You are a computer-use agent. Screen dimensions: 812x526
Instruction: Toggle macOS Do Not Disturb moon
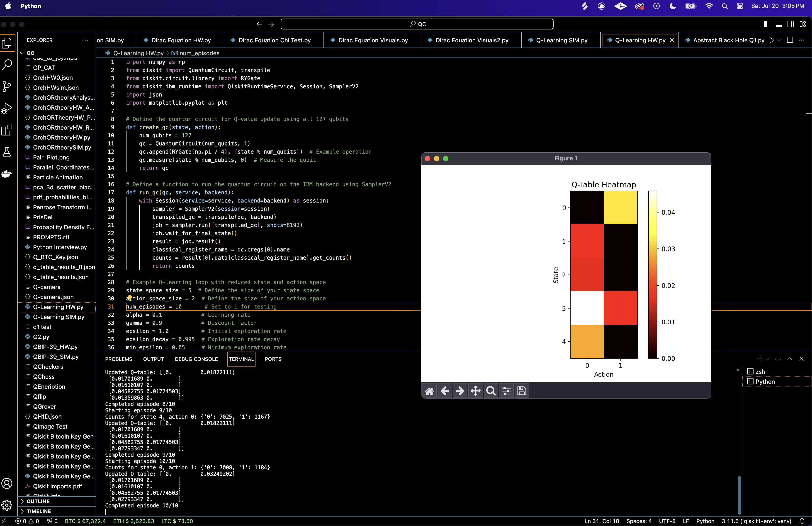pyautogui.click(x=673, y=6)
